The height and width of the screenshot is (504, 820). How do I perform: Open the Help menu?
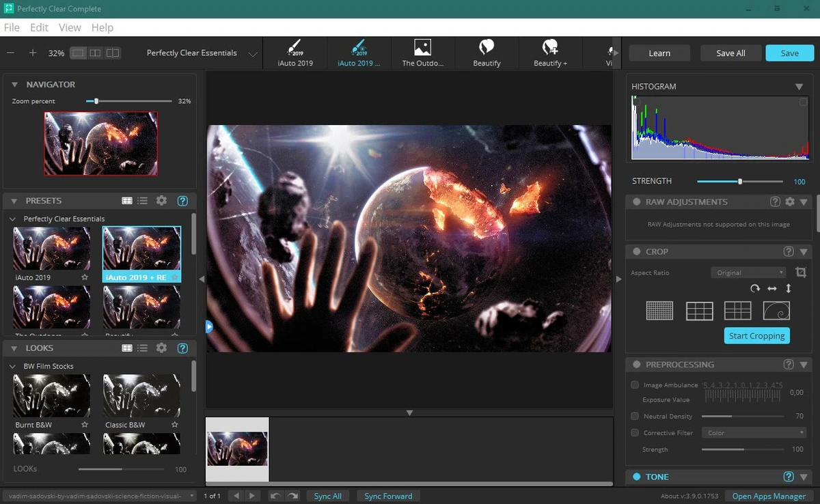pyautogui.click(x=102, y=27)
